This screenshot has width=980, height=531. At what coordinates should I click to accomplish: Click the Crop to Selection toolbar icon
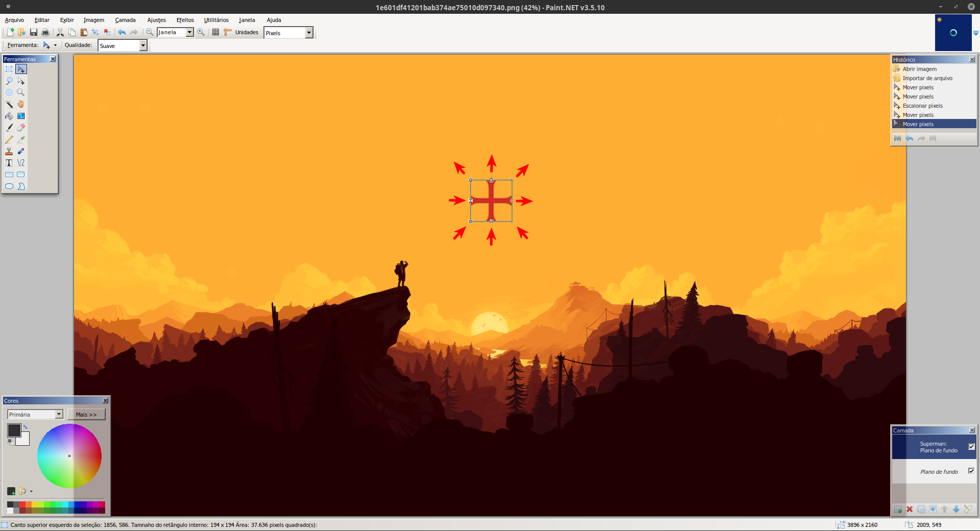[95, 32]
